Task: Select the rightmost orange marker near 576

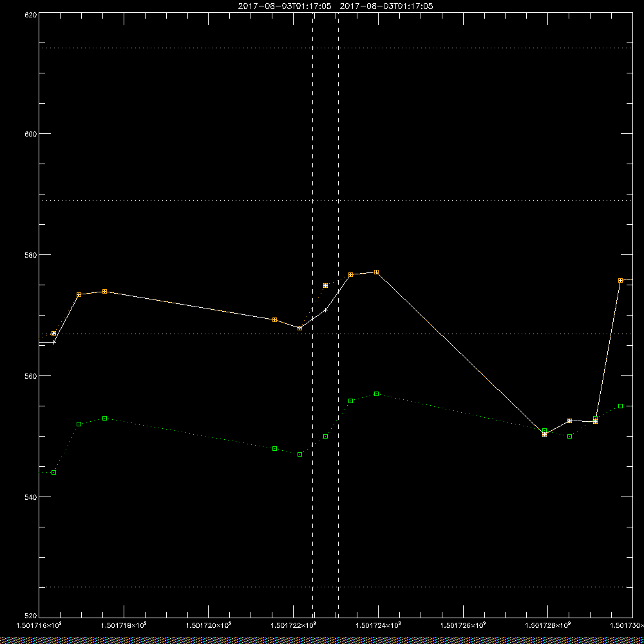Action: [x=621, y=281]
